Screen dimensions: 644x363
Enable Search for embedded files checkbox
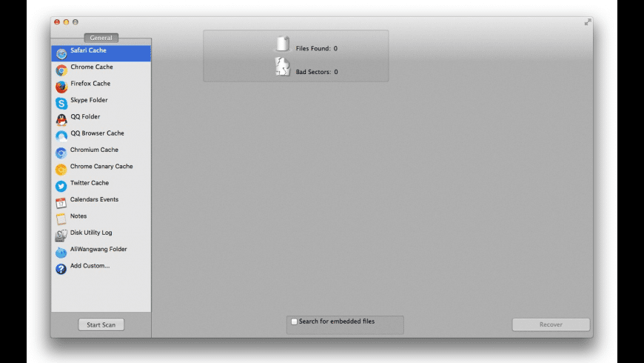click(294, 322)
